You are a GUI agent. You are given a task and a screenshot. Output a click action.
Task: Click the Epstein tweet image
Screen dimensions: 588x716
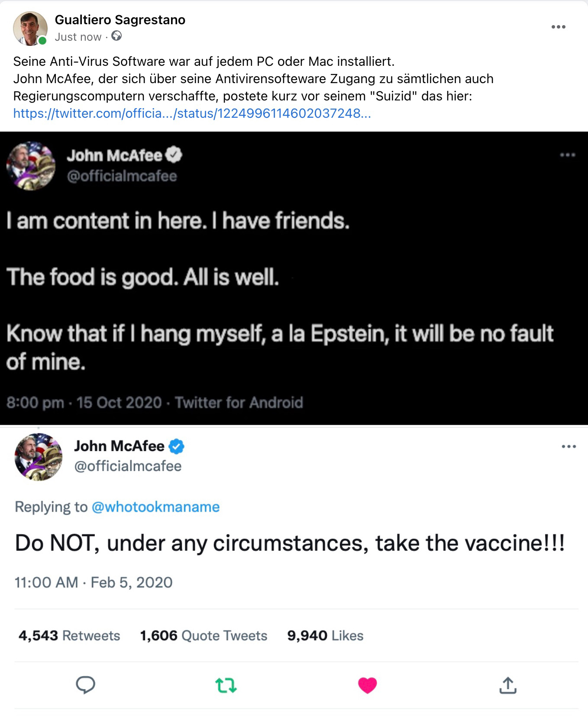tap(294, 278)
